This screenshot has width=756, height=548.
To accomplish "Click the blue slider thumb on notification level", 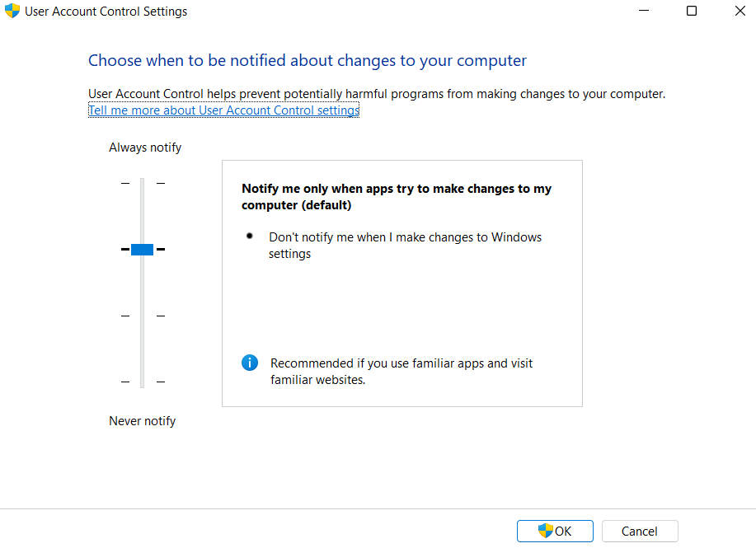I will click(143, 249).
